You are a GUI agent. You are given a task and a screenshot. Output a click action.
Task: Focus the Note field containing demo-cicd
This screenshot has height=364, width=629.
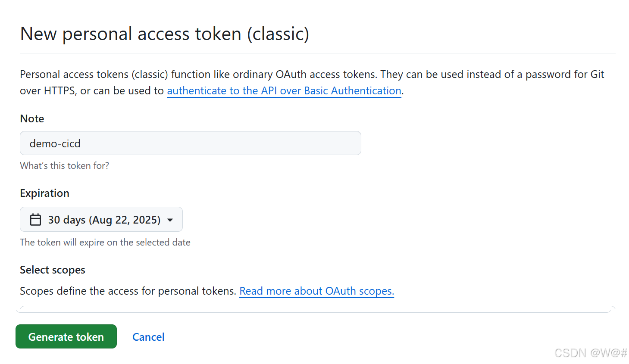[x=191, y=143]
